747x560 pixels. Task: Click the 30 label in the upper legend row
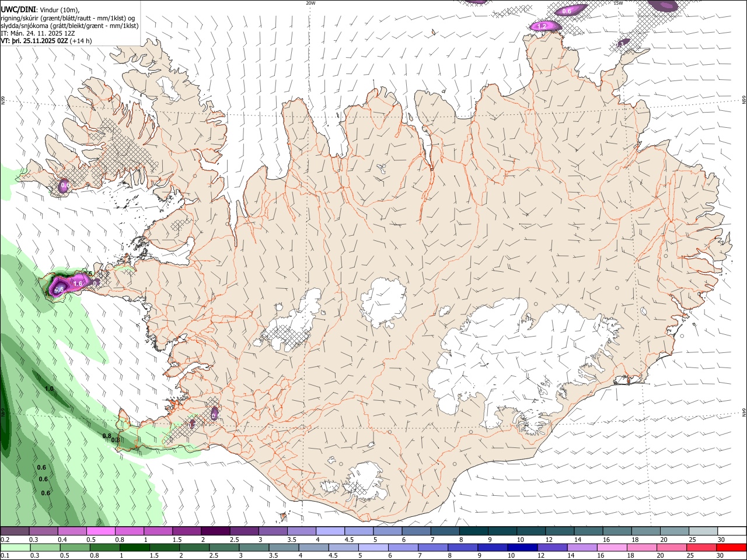[x=721, y=540]
